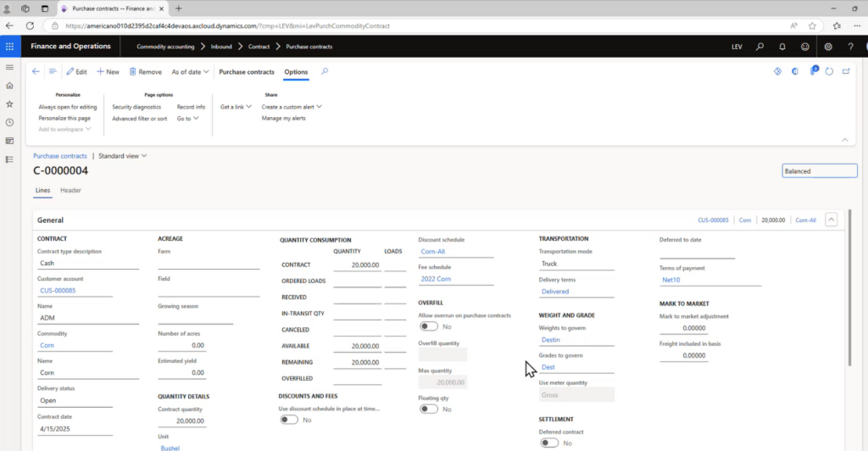
Task: Click Manage my alerts
Action: coord(283,119)
